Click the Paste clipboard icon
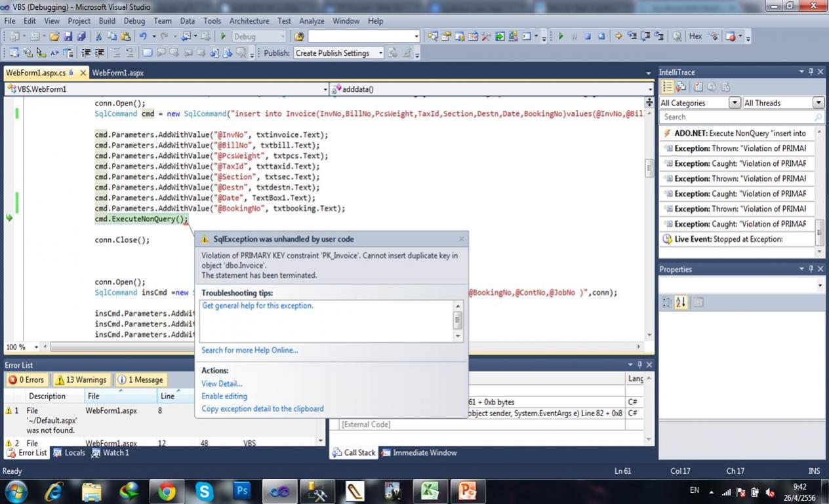This screenshot has width=829, height=504. click(125, 37)
